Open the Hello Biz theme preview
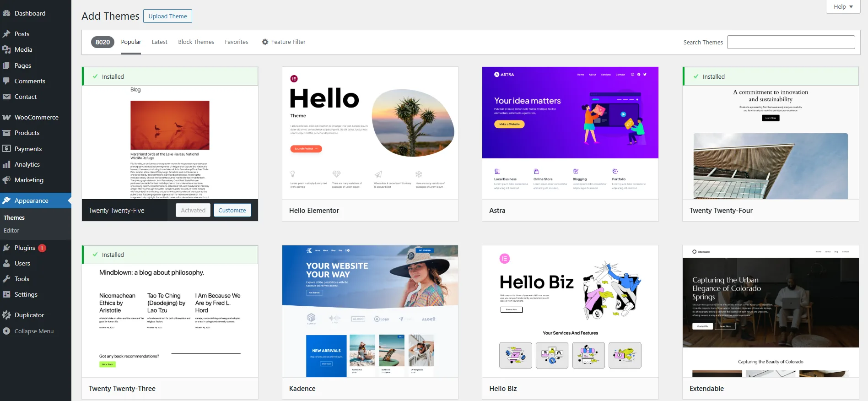The image size is (868, 401). 570,311
